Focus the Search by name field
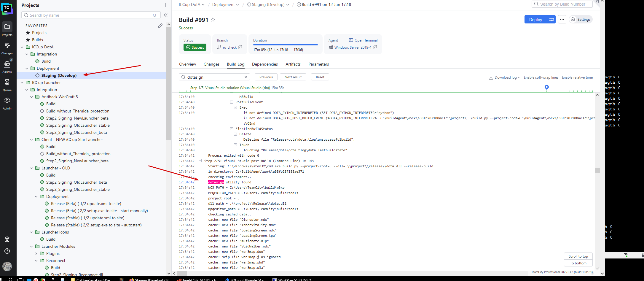This screenshot has width=644, height=281. click(x=91, y=15)
